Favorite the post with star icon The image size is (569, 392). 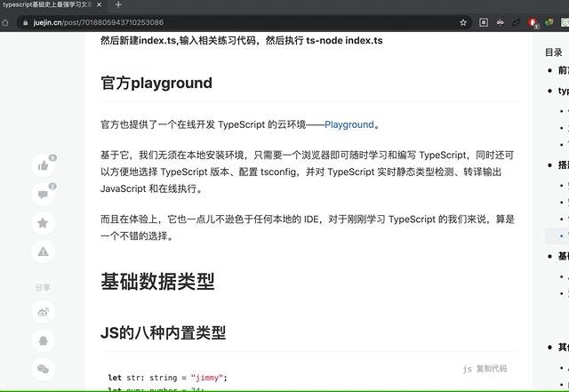pos(44,223)
